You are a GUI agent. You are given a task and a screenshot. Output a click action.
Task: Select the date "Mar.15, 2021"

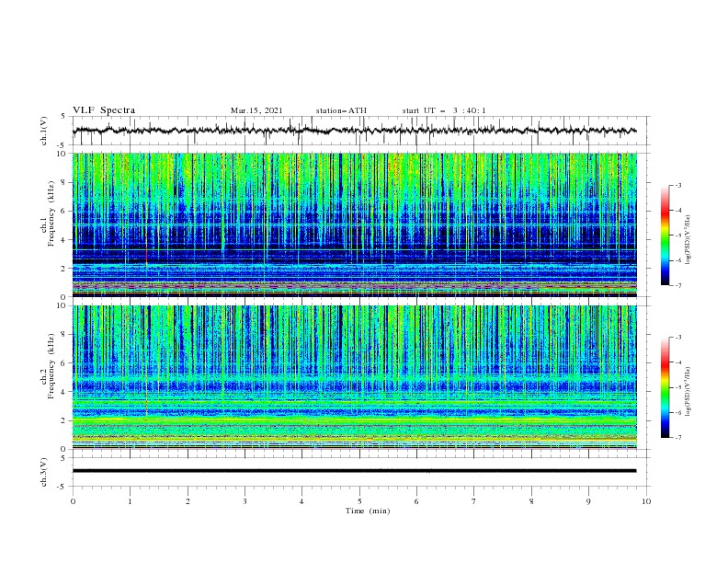[x=256, y=110]
